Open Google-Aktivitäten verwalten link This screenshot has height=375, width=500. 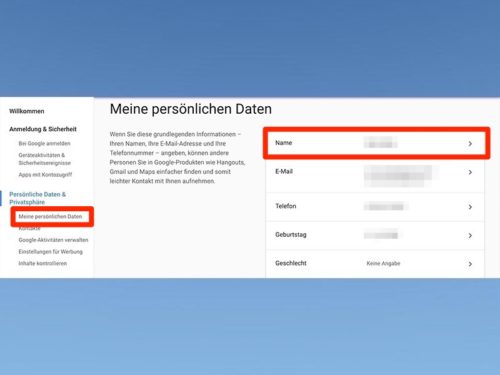coord(53,240)
